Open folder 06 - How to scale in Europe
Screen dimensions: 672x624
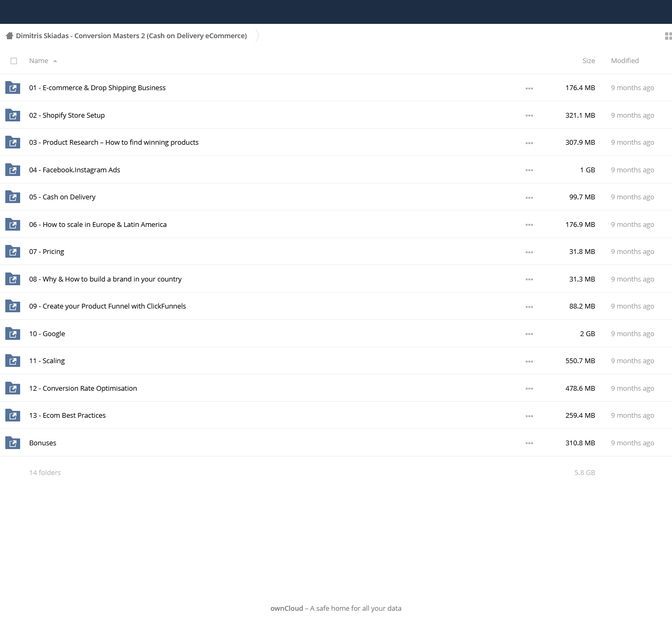coord(98,224)
